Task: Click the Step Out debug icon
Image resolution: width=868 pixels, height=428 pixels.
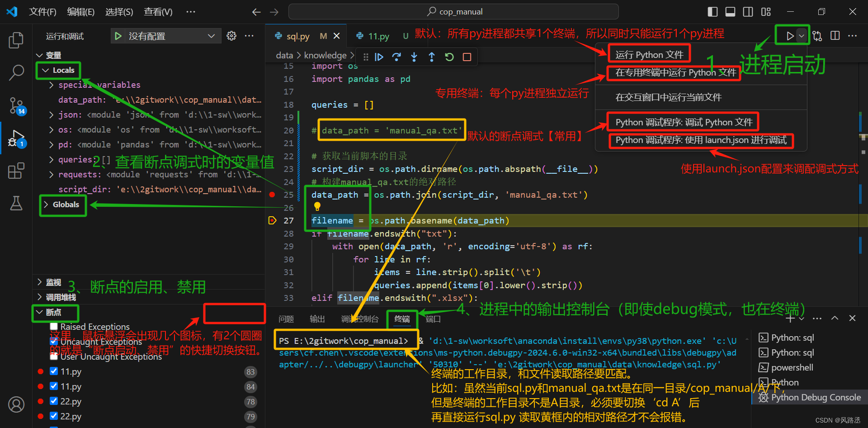Action: pyautogui.click(x=432, y=57)
